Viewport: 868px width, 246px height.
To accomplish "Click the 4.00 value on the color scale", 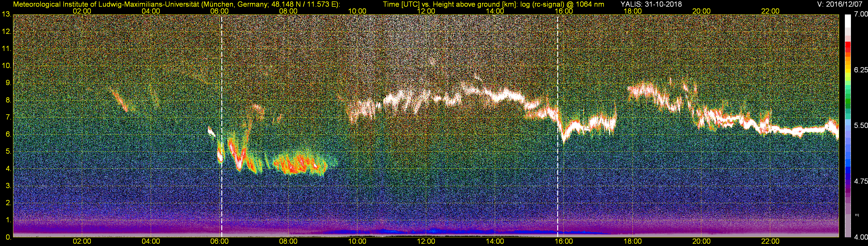I will click(x=860, y=237).
